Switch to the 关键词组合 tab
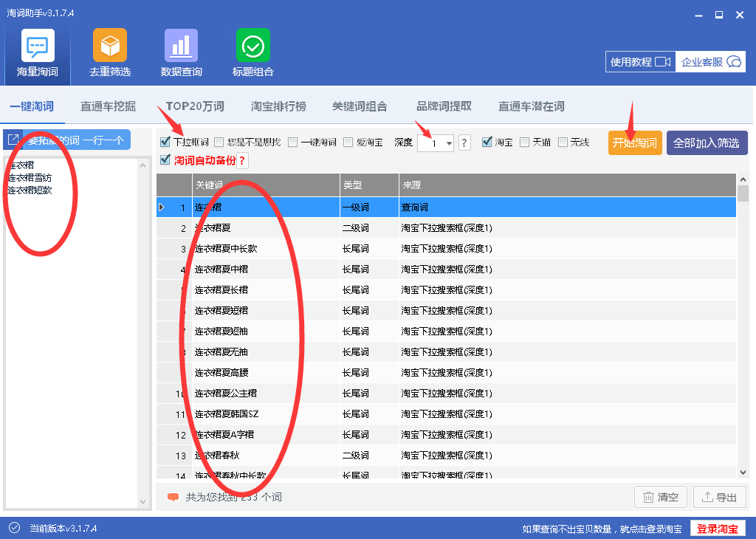Screen dimensions: 756x539 tap(360, 106)
